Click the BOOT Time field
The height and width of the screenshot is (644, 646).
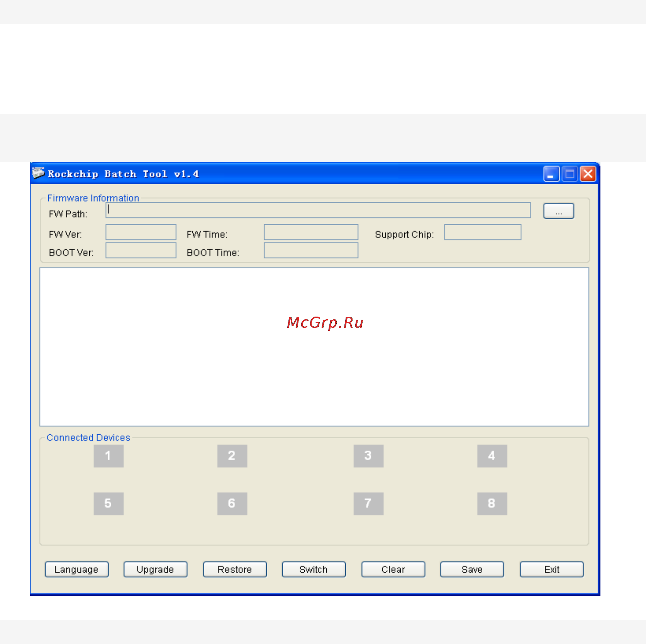pos(311,250)
